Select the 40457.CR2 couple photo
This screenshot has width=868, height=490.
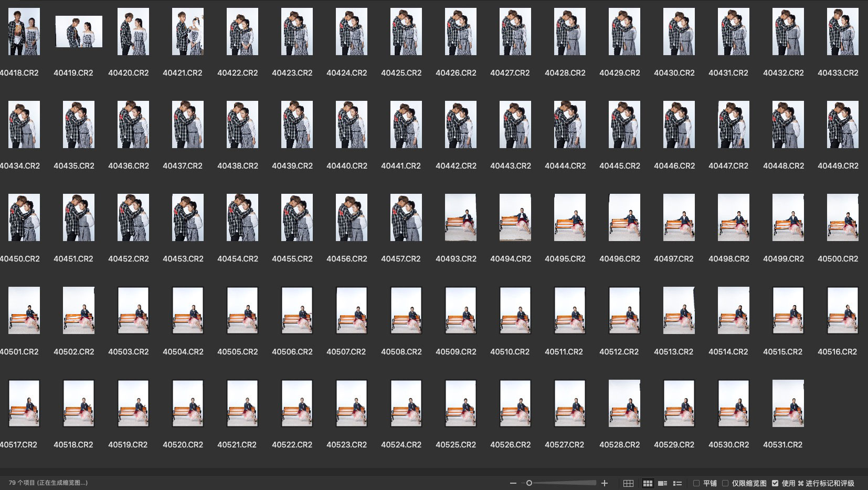coord(406,217)
